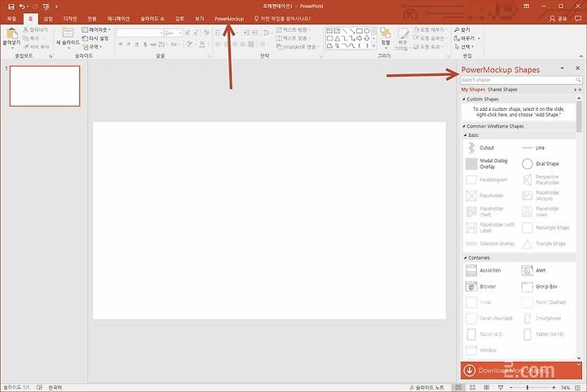Collapse Common Wireframe Shapes section
587x392 pixels.
[464, 126]
